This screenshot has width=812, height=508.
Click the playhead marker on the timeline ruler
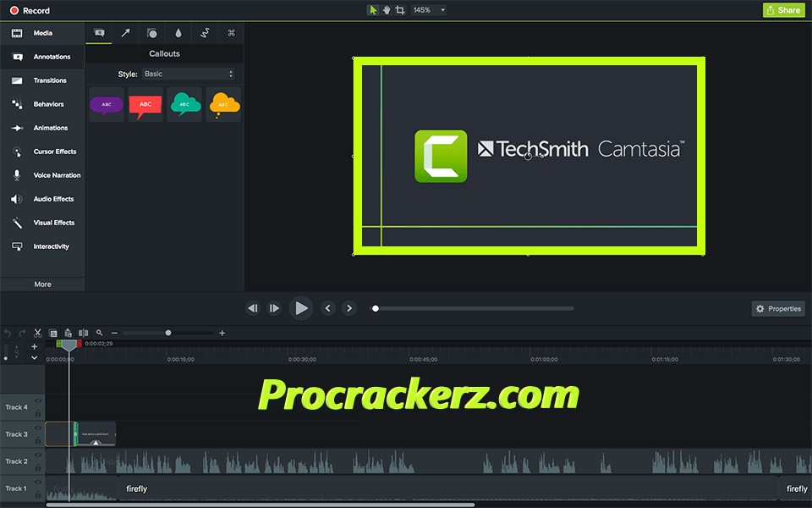[x=69, y=345]
